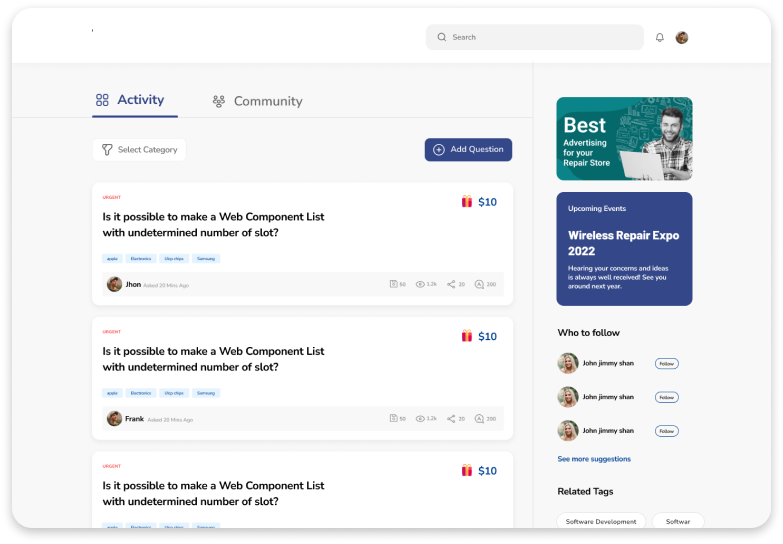783x544 pixels.
Task: Click the zoom icon on Frank's question
Action: (x=479, y=419)
